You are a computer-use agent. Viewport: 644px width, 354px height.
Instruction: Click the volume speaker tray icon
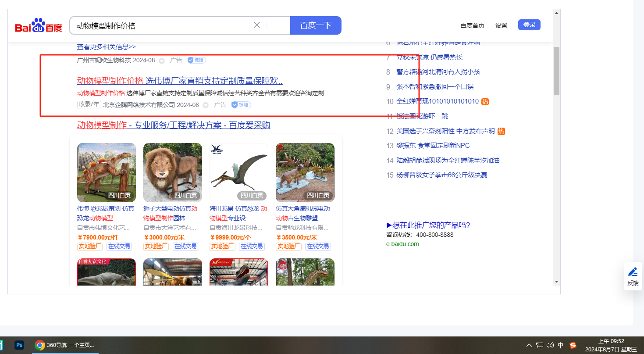coord(550,345)
